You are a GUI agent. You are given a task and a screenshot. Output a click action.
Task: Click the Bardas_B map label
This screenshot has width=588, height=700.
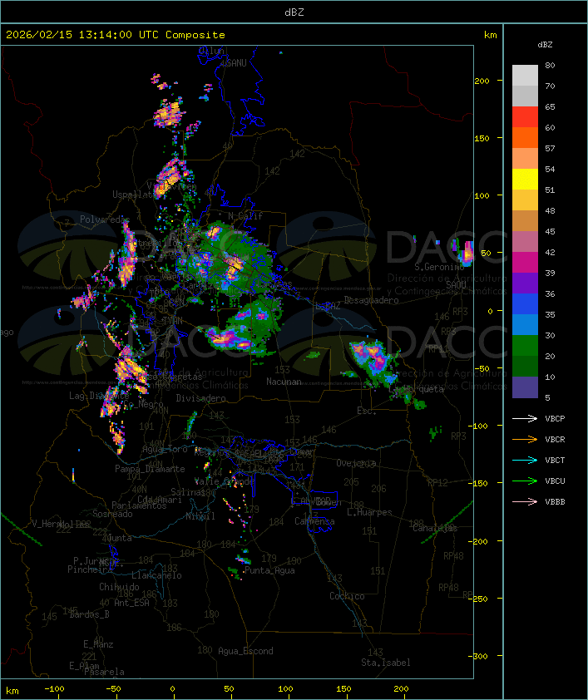[89, 614]
